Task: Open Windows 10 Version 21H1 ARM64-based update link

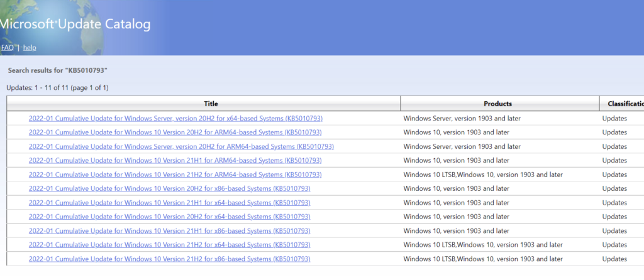Action: [175, 160]
